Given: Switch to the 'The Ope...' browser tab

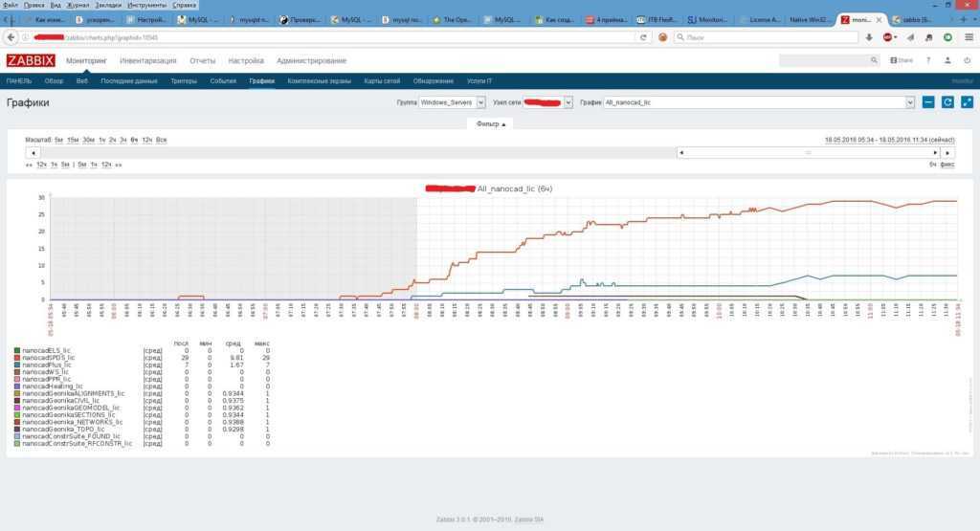Looking at the screenshot, I should tap(453, 20).
